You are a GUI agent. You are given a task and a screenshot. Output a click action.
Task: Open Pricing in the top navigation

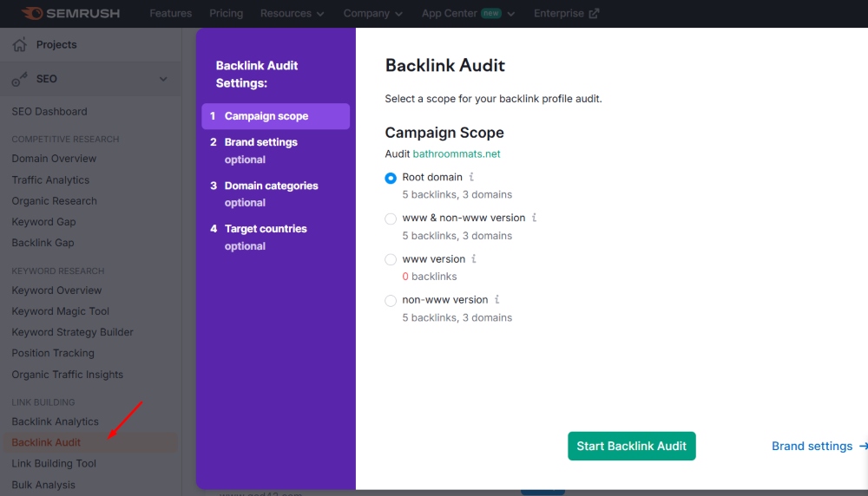coord(226,14)
